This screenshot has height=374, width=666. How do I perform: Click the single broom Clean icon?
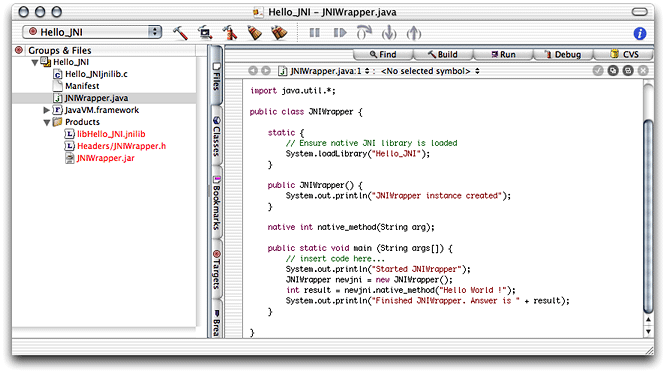254,33
